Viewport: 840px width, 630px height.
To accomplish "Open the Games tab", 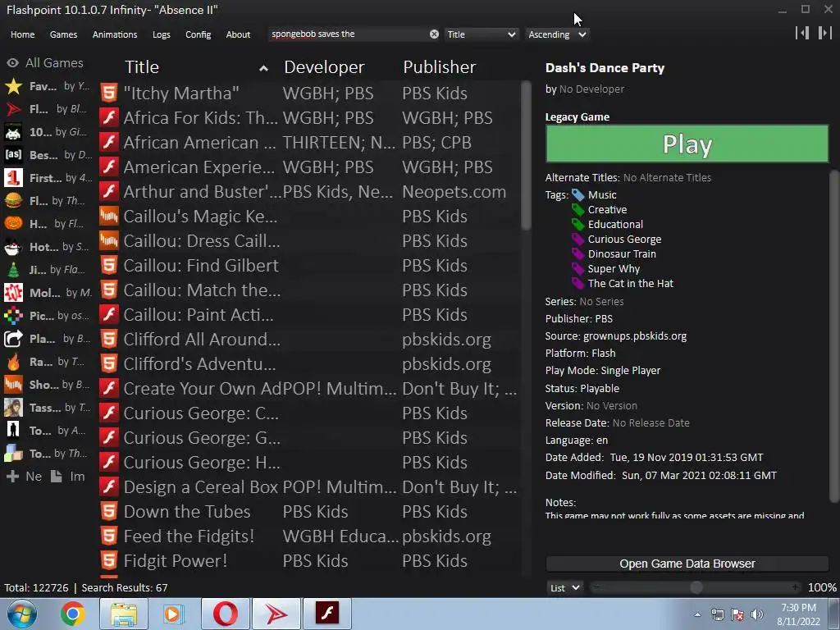I will point(63,34).
